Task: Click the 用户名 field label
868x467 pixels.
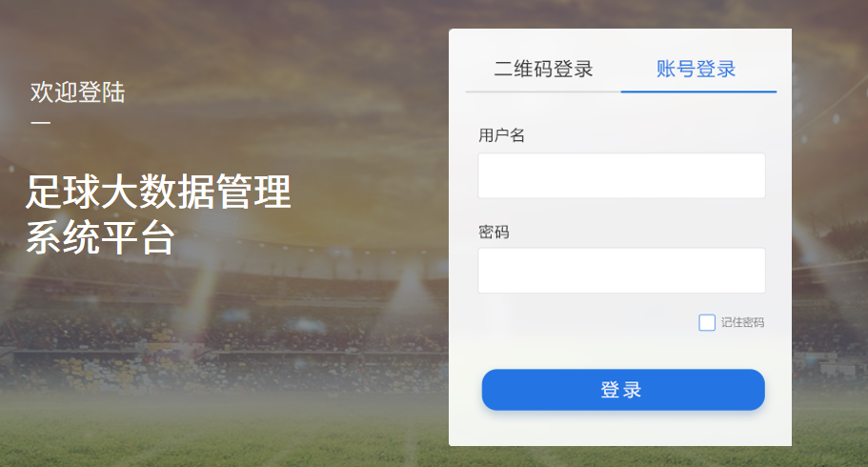Action: pos(501,135)
